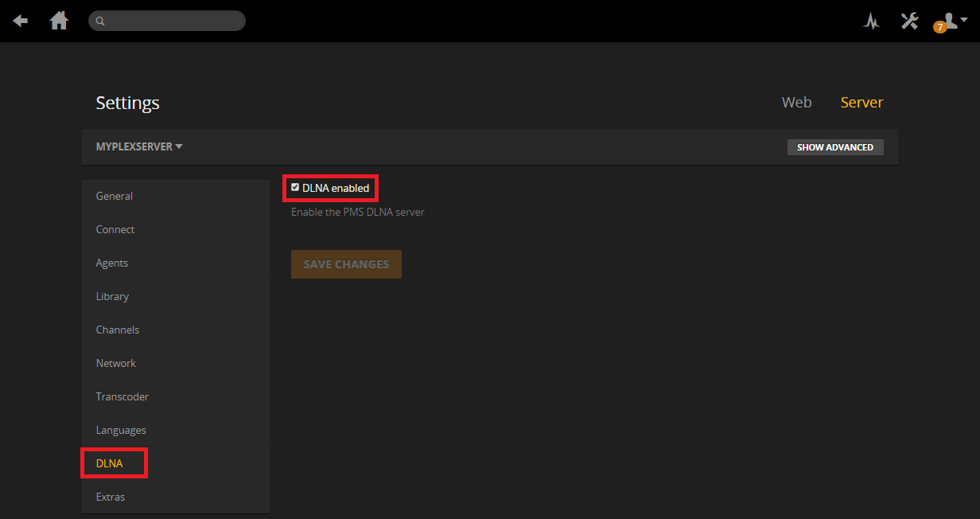980x519 pixels.
Task: Open the Extras settings section
Action: pyautogui.click(x=111, y=497)
